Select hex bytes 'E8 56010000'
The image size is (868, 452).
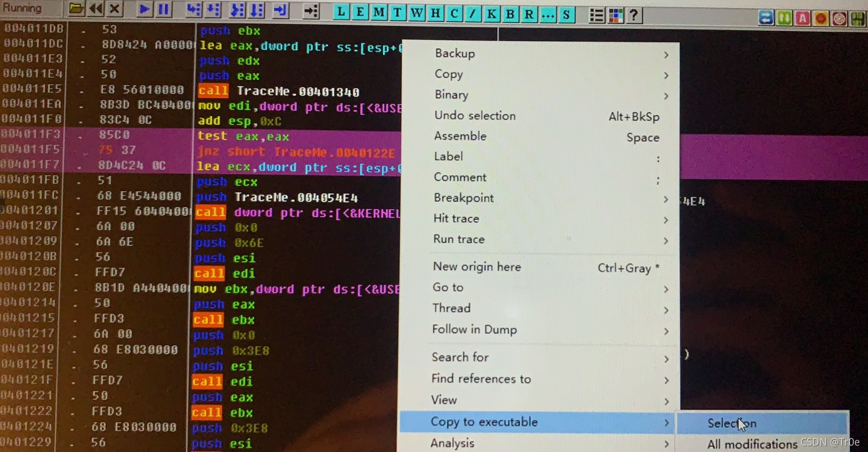point(142,90)
